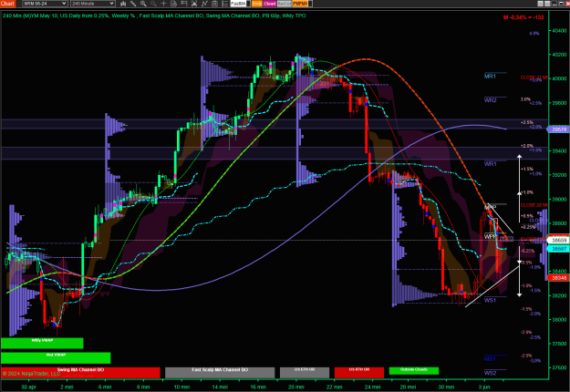Click the gray Fast Scalp MA Channel BO bar
Viewport: 570px width, 392px height.
[x=220, y=372]
